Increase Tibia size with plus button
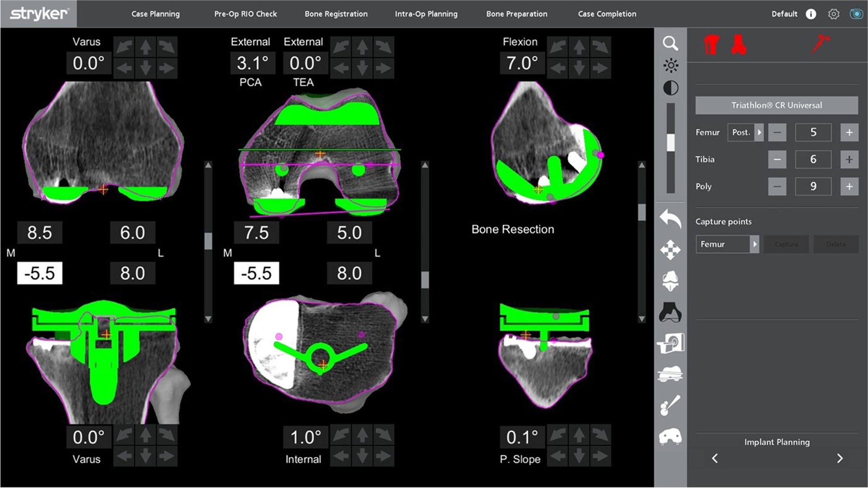This screenshot has height=488, width=868. click(x=849, y=159)
